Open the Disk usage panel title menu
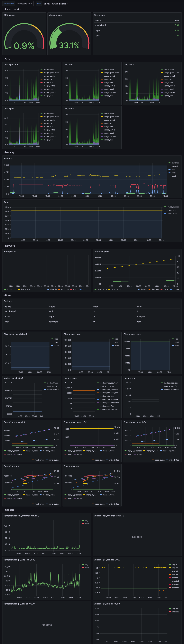184x644 pixels. [x=99, y=15]
